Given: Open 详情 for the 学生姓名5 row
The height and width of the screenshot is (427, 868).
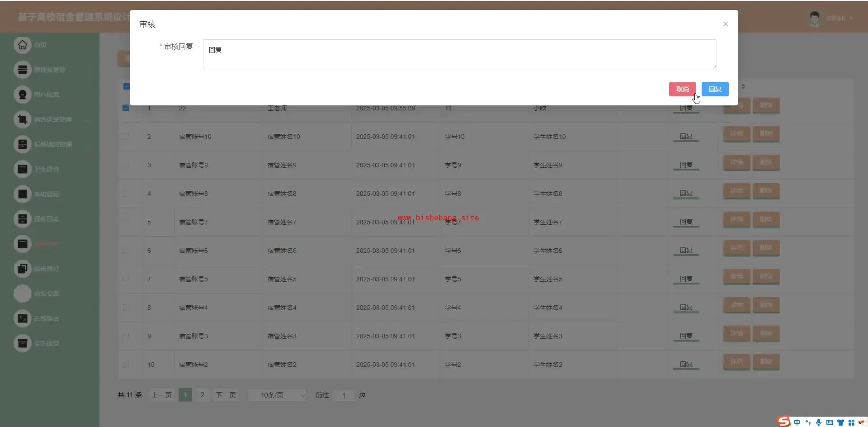Looking at the screenshot, I should 737,276.
